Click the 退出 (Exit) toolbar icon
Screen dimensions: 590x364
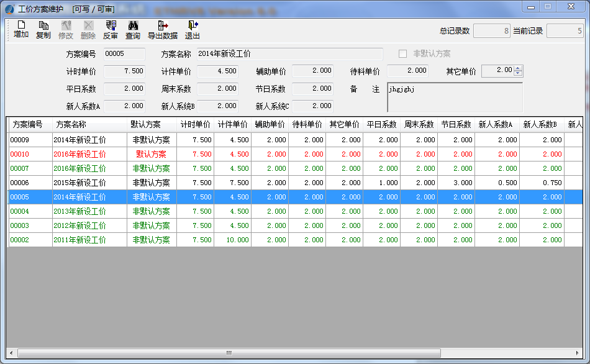tap(193, 29)
